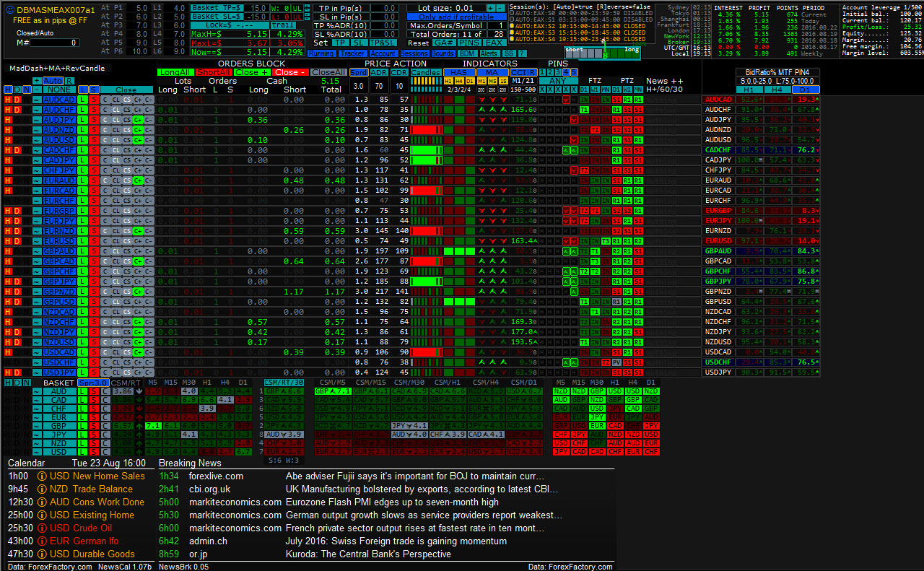Click the Sprd price action header

[x=358, y=72]
